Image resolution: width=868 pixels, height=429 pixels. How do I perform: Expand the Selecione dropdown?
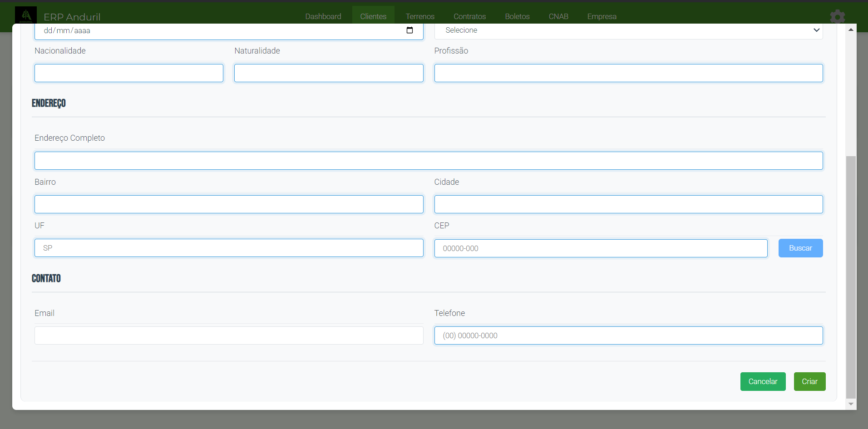[x=628, y=30]
